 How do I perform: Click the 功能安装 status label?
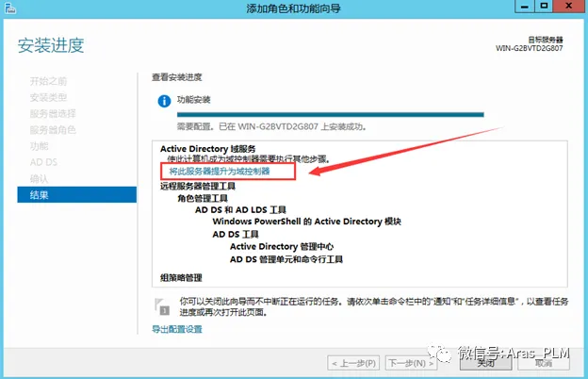[x=193, y=100]
